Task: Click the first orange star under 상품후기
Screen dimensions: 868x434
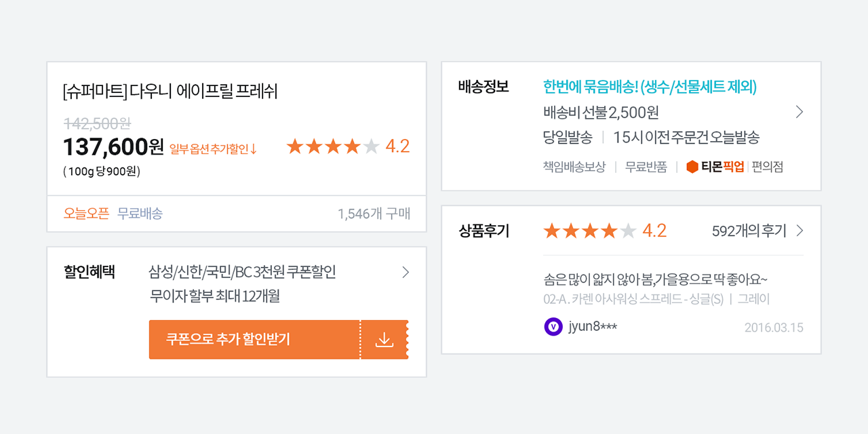Action: (x=552, y=231)
